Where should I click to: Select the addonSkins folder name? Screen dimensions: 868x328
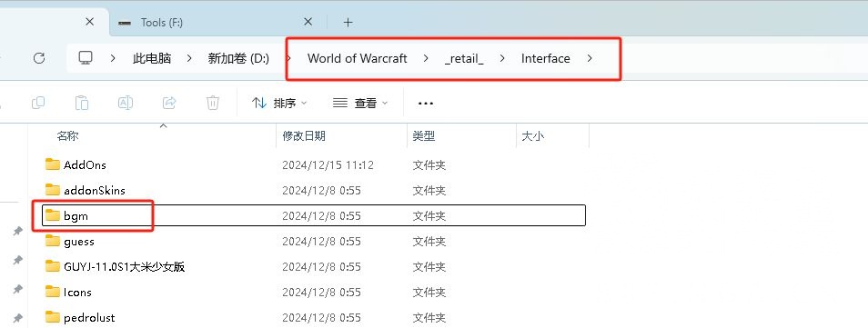pyautogui.click(x=94, y=190)
